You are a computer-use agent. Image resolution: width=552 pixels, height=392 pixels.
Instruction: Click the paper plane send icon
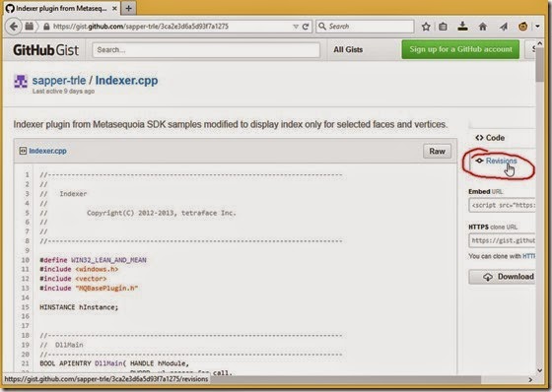(503, 27)
